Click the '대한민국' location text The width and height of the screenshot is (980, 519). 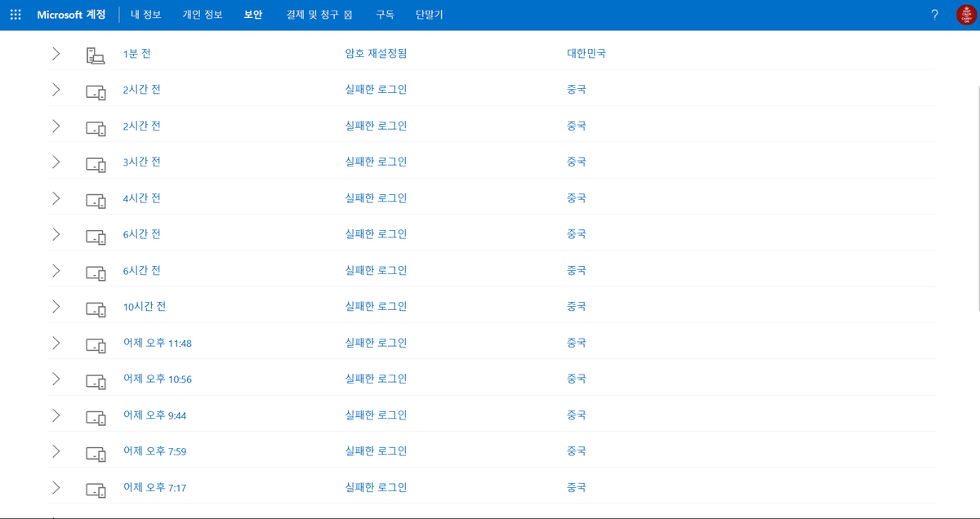click(x=586, y=54)
